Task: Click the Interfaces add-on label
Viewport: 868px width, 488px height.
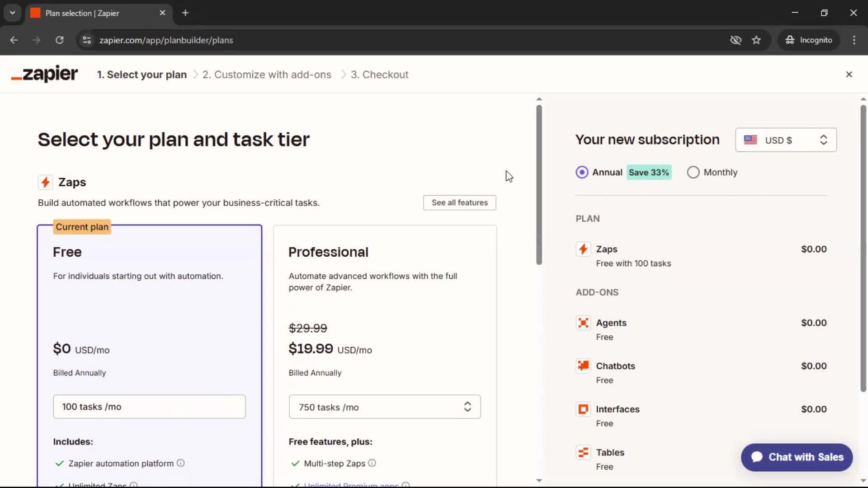Action: pos(618,409)
